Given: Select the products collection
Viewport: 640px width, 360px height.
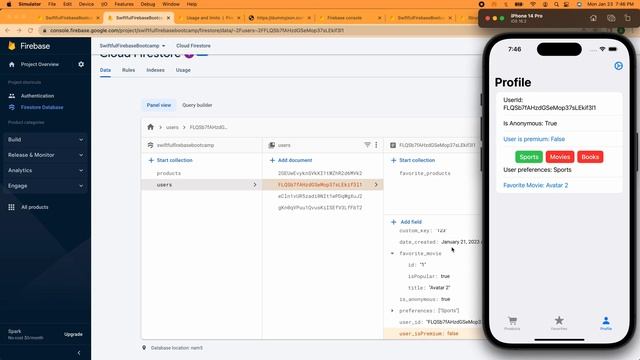Looking at the screenshot, I should 169,173.
